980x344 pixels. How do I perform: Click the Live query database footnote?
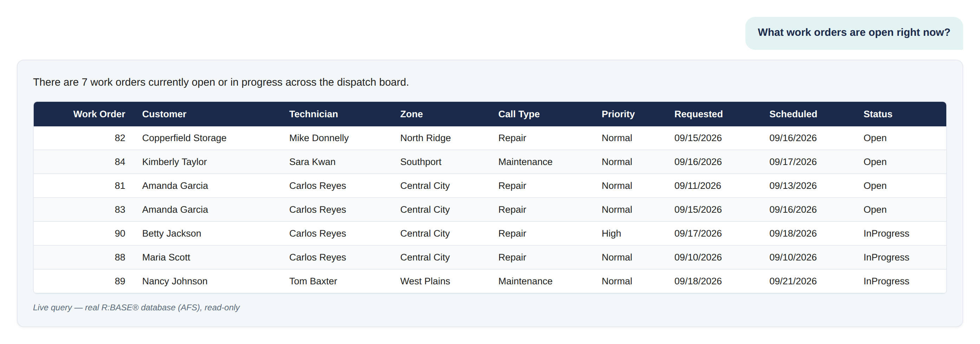click(136, 307)
